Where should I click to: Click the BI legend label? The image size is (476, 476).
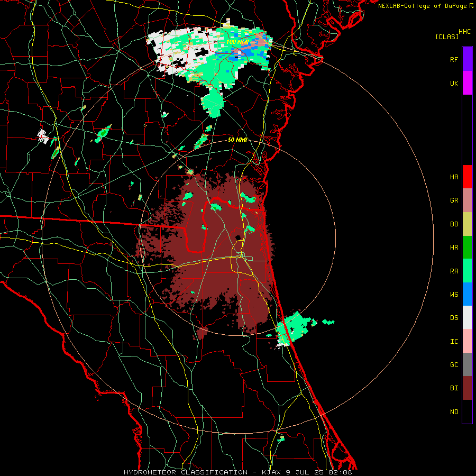pyautogui.click(x=454, y=388)
